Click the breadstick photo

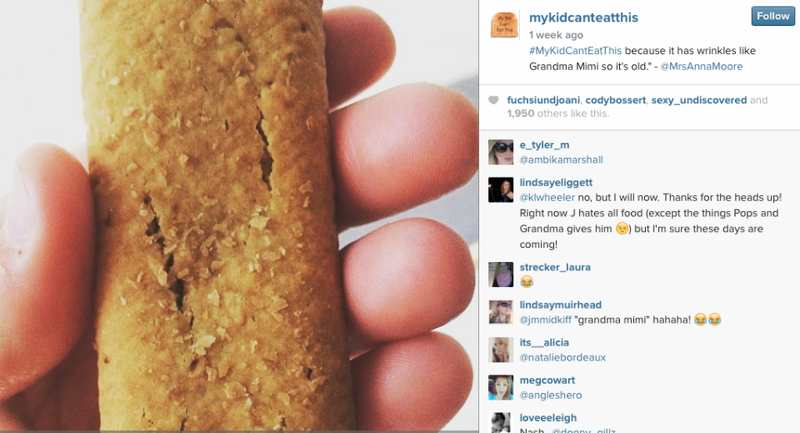point(239,216)
